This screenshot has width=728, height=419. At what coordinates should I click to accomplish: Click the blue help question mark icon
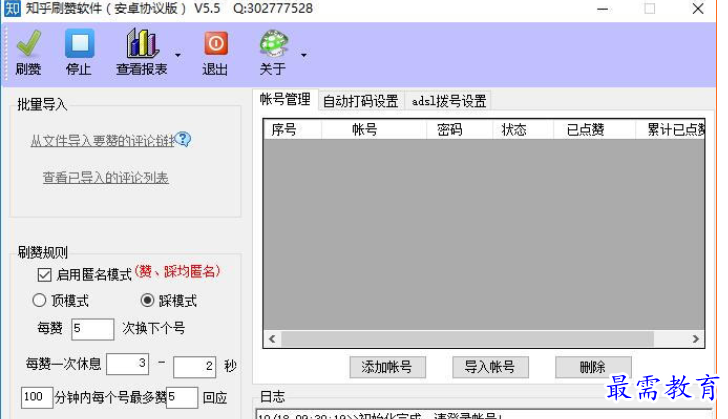pos(183,138)
